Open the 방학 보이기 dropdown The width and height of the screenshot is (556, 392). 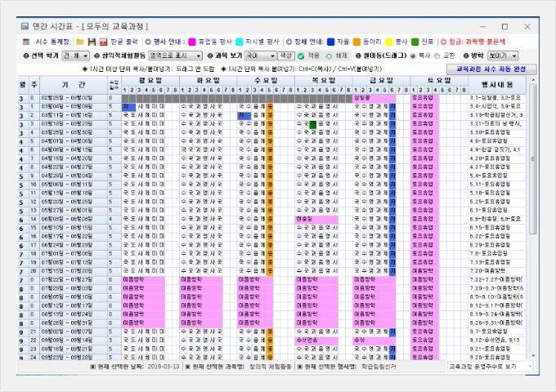(503, 56)
